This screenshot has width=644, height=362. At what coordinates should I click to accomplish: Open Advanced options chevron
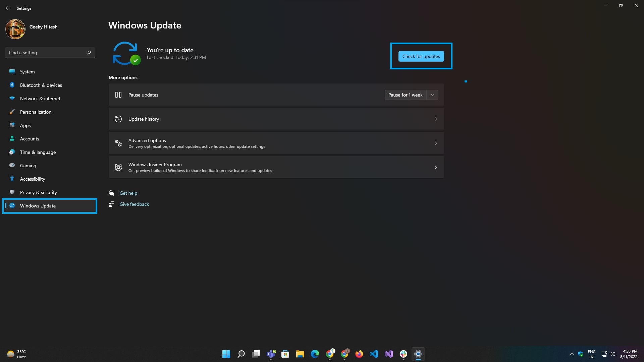tap(436, 143)
